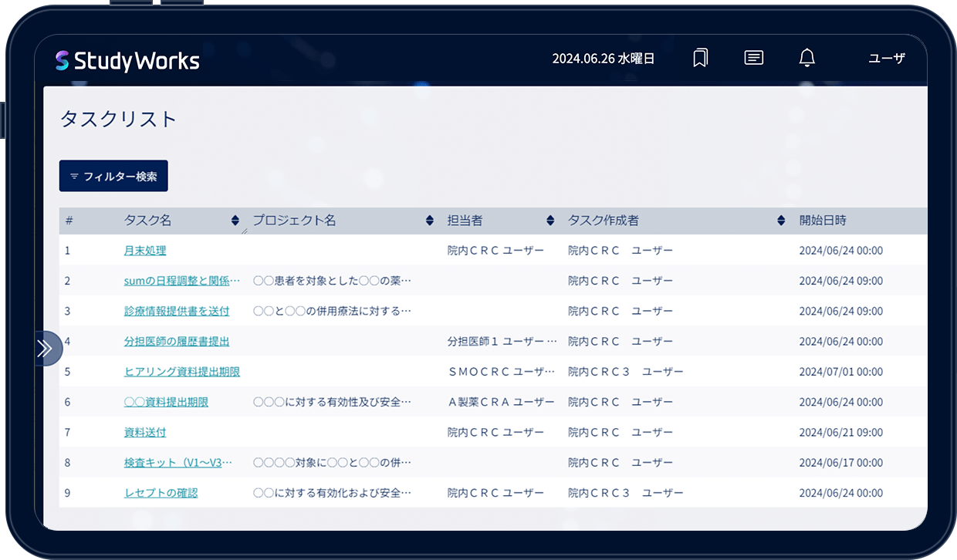Viewport: 957px width, 560px height.
Task: Open the bookmark icon in header
Action: click(700, 58)
